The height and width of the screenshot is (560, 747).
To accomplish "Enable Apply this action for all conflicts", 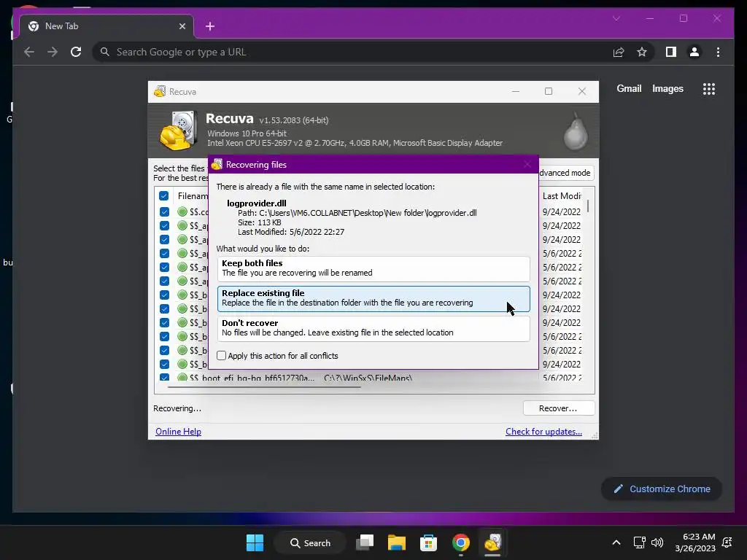I will (x=221, y=356).
